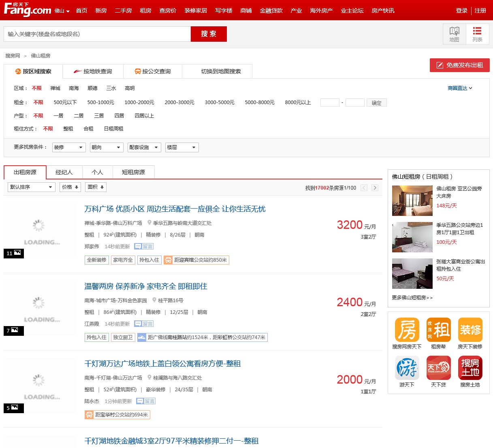
Task: Open 搜房土地 app icon
Action: pyautogui.click(x=470, y=368)
